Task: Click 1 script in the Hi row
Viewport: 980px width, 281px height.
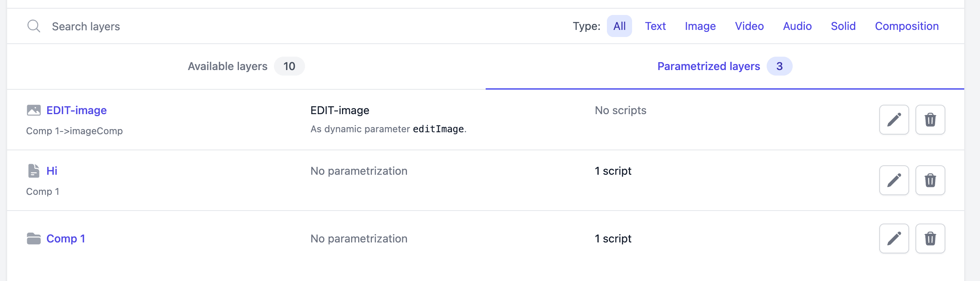Action: (613, 171)
